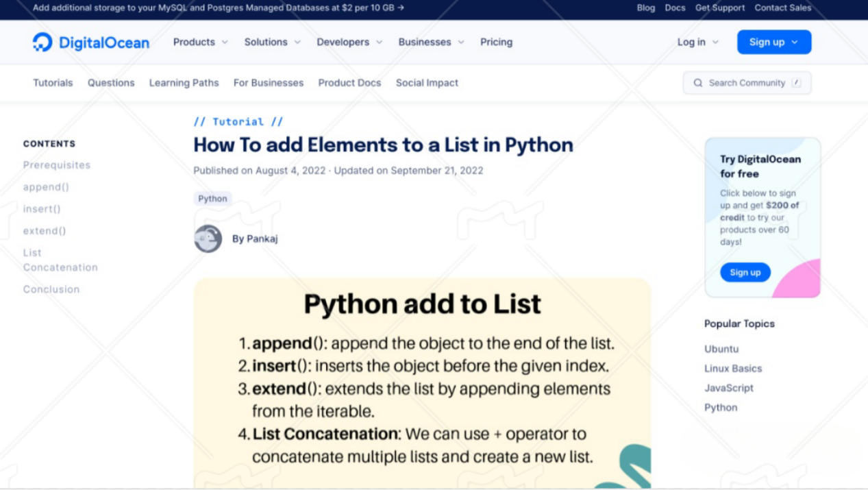Screen dimensions: 868x490
Task: Click the slash shortcut icon in search
Action: (x=796, y=83)
